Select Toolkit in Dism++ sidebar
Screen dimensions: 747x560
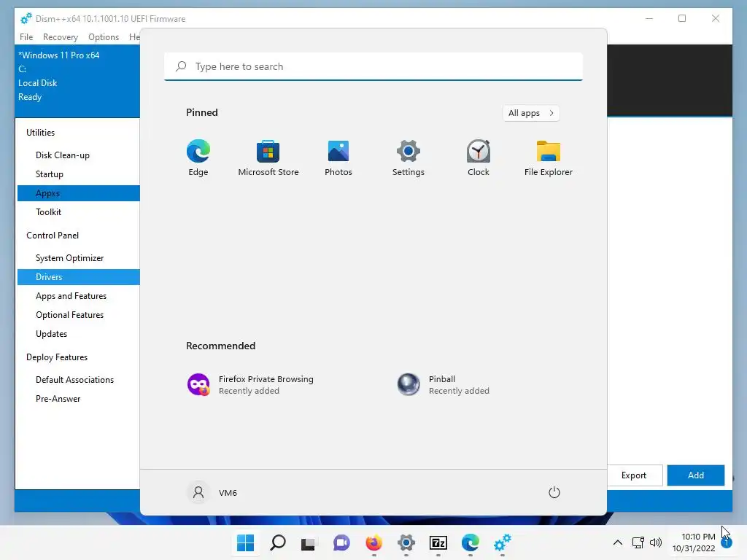49,212
